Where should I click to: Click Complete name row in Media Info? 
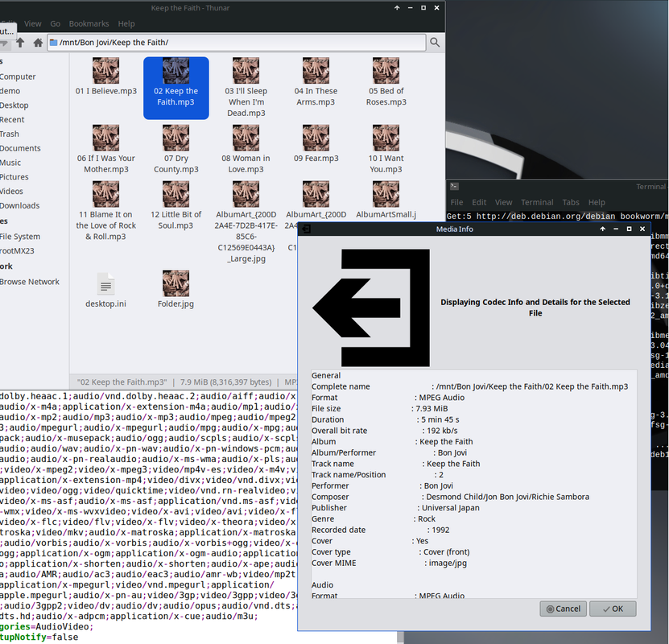470,386
